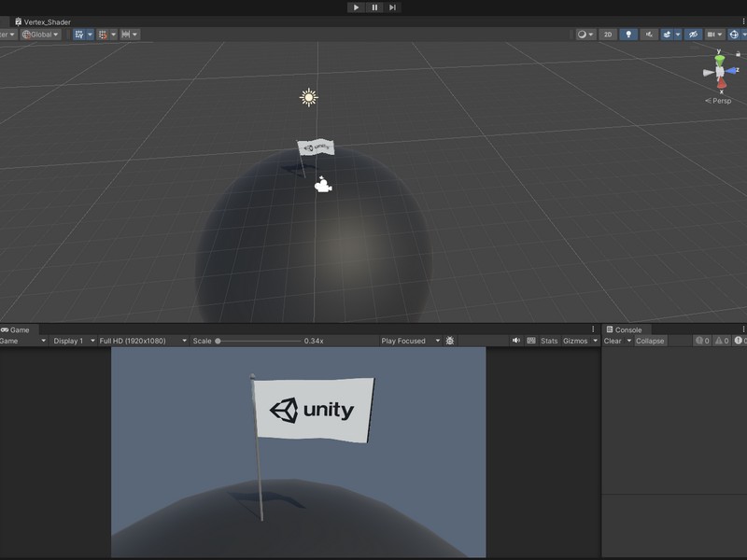Advance one frame with the Step button

coord(392,7)
